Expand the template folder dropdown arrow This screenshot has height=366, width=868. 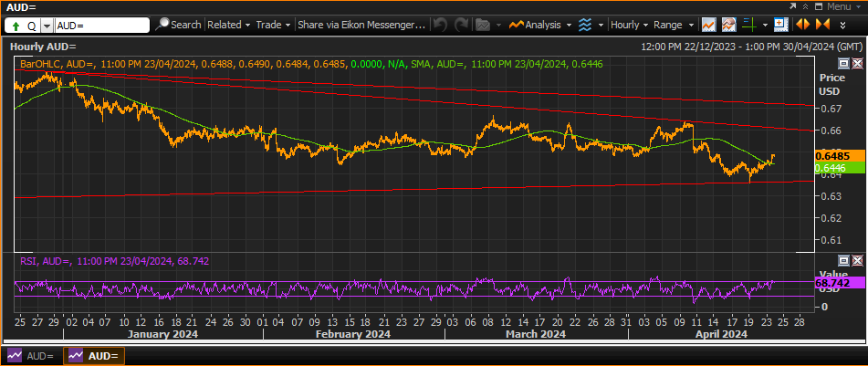point(498,26)
